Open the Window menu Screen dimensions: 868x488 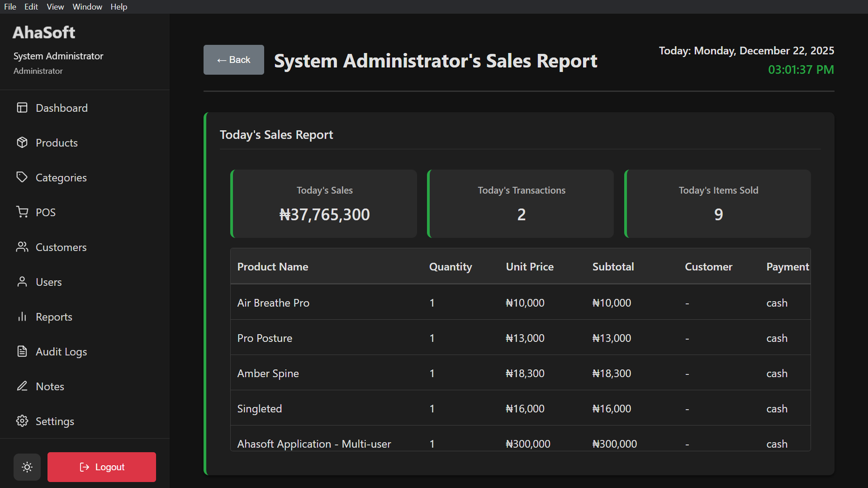point(87,7)
